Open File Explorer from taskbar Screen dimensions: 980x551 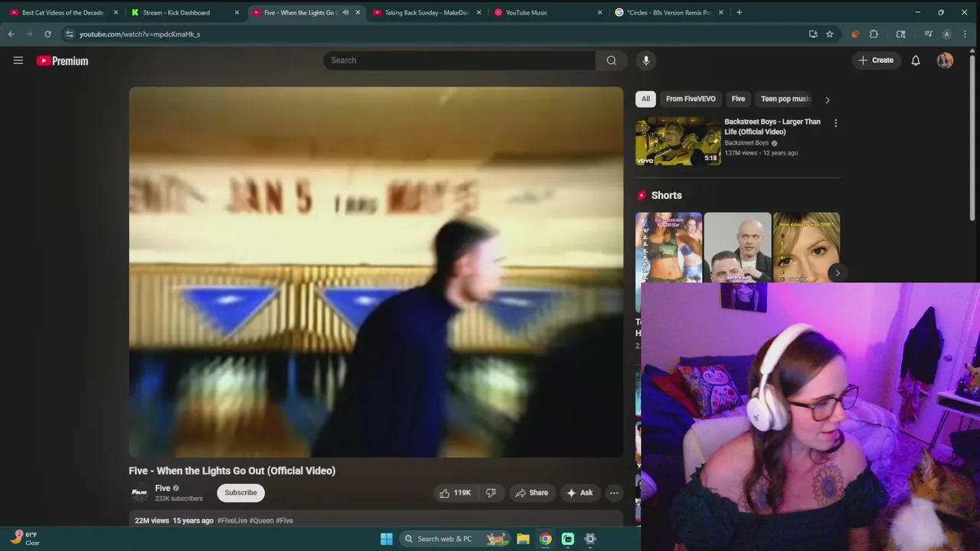(x=523, y=539)
